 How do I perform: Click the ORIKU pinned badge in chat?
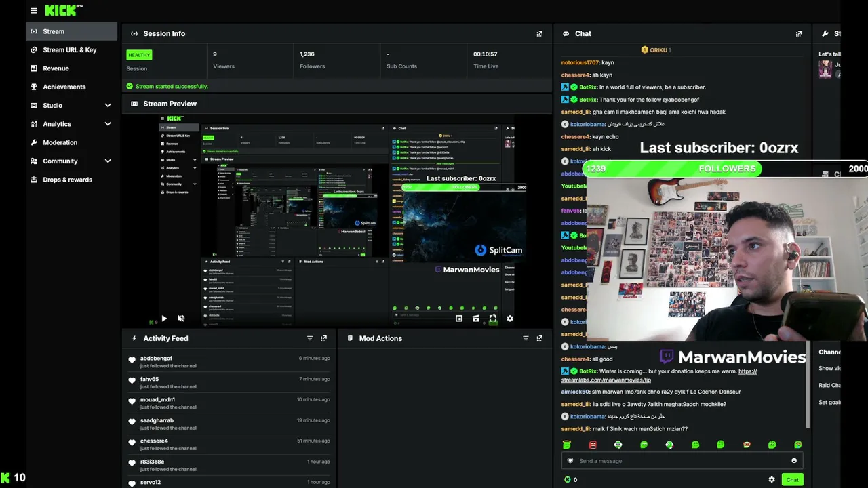coord(656,50)
